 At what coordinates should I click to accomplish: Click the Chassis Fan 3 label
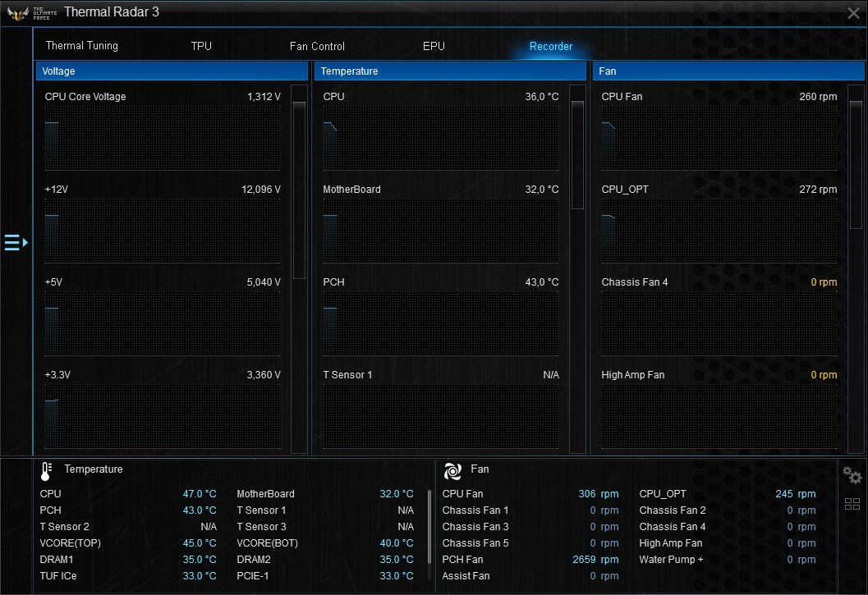point(475,526)
